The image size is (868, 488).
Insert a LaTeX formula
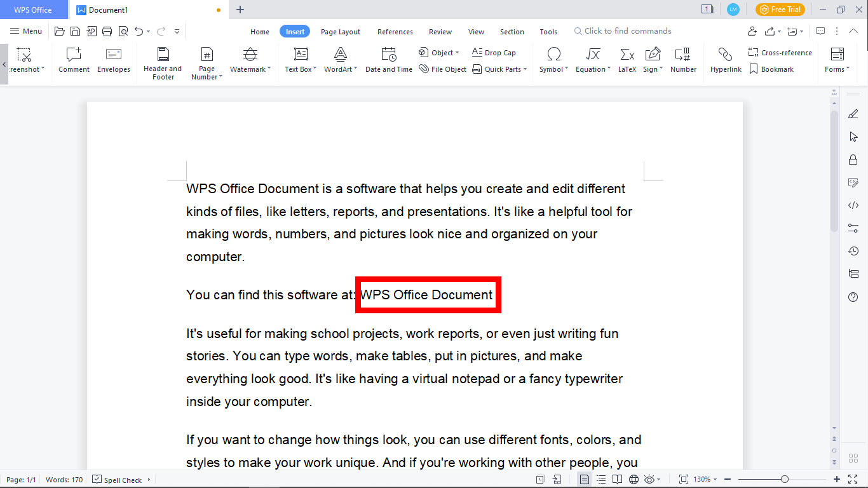tap(627, 60)
